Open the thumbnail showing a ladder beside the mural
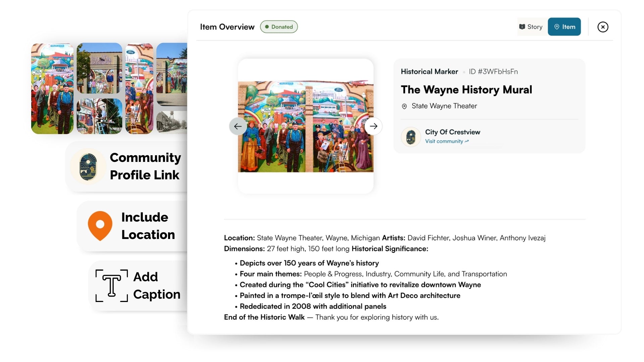This screenshot has width=644, height=362. click(100, 116)
